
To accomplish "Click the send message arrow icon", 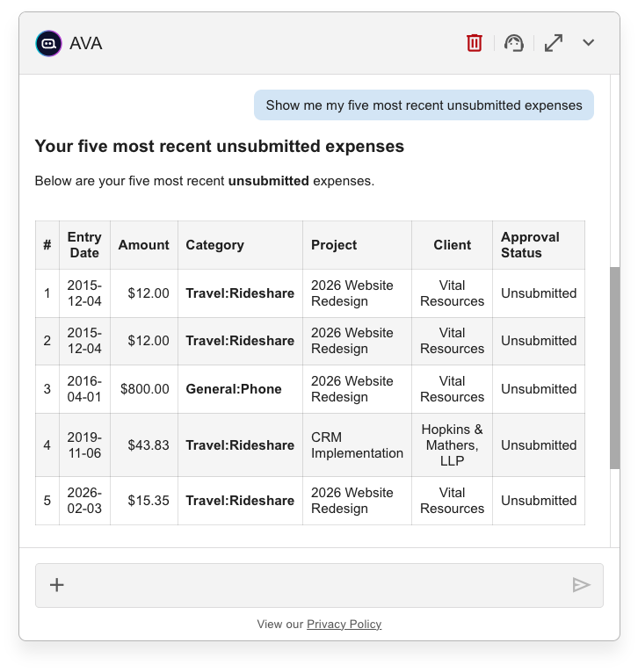I will click(581, 585).
